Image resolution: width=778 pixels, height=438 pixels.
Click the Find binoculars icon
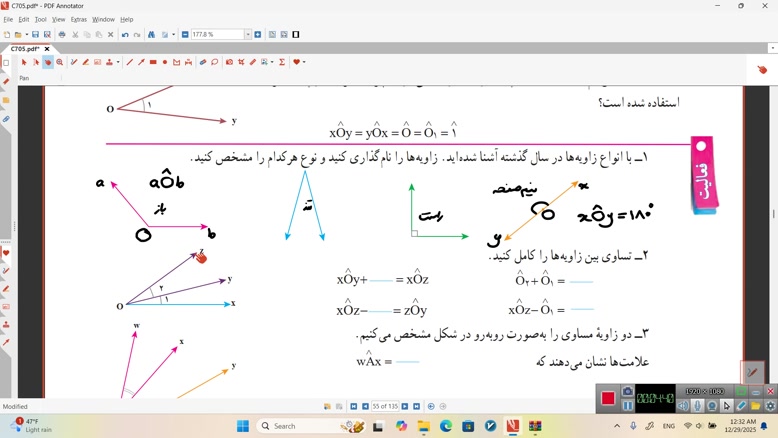(151, 34)
